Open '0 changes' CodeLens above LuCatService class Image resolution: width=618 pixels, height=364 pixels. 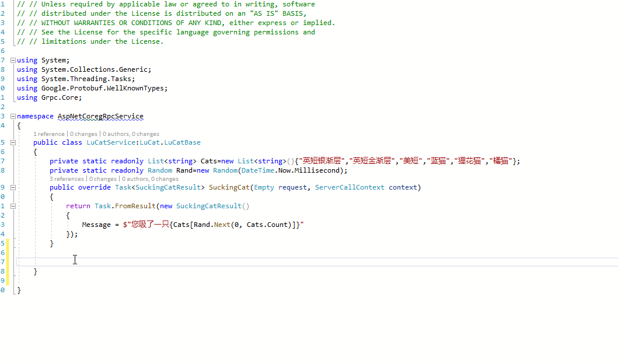click(x=83, y=134)
